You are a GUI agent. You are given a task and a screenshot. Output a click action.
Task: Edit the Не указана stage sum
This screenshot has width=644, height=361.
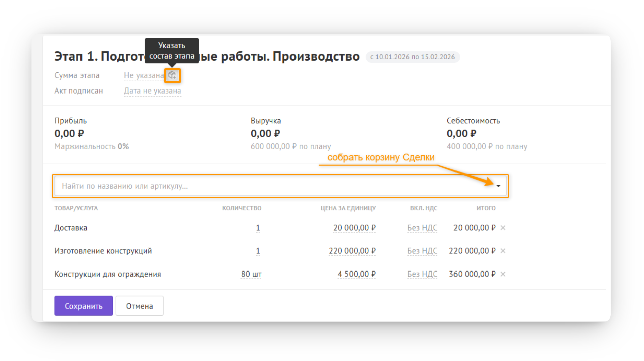[x=144, y=76]
